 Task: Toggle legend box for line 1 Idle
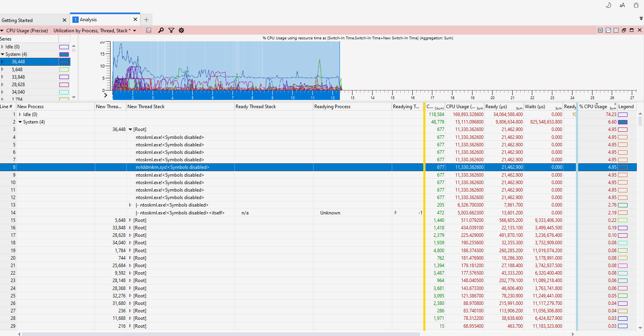coord(623,114)
